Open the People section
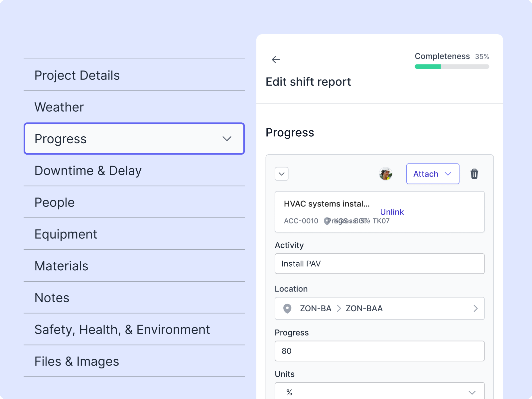The image size is (532, 399). 134,202
